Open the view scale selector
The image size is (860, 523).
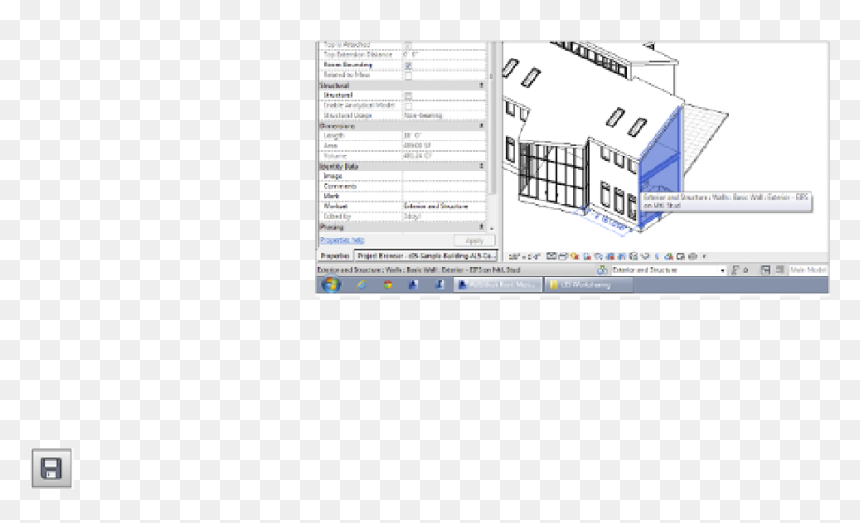tap(524, 257)
